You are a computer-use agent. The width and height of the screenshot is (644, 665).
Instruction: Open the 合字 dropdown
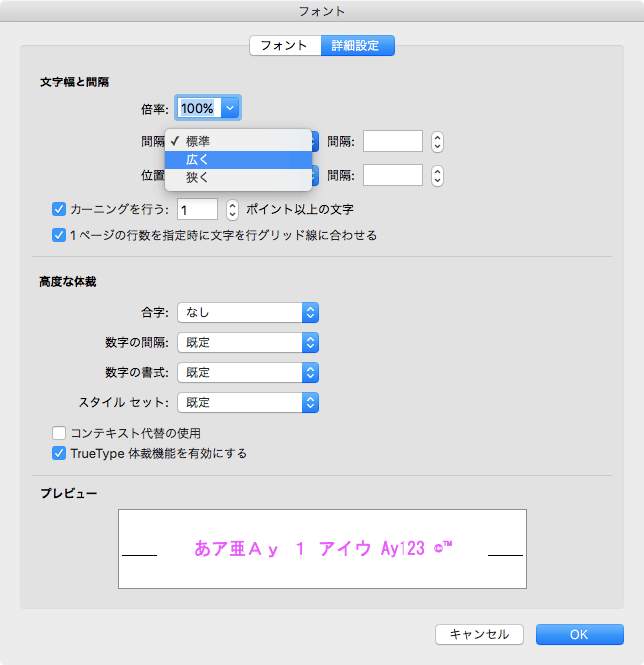coord(247,313)
